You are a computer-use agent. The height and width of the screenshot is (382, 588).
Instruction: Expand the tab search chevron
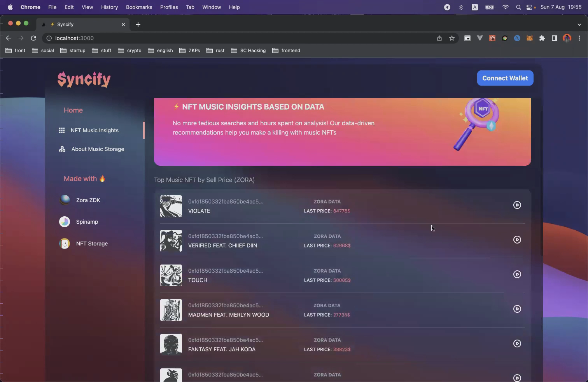coord(579,25)
